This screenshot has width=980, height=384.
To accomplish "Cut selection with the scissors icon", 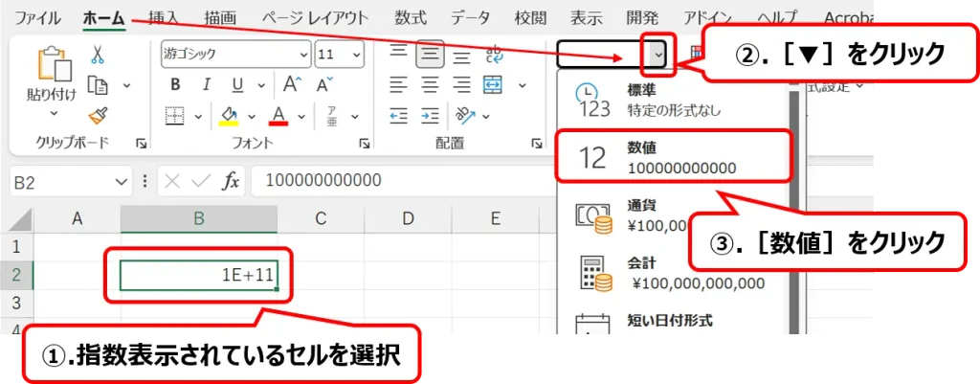I will coord(98,55).
